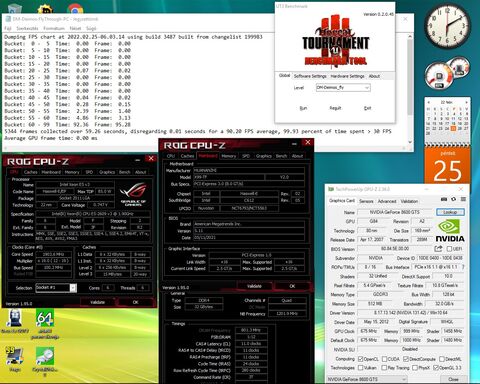Open the Socket #1 selection dropdown in CPU-Z
Viewport: 480px width, 384px height.
(x=56, y=288)
